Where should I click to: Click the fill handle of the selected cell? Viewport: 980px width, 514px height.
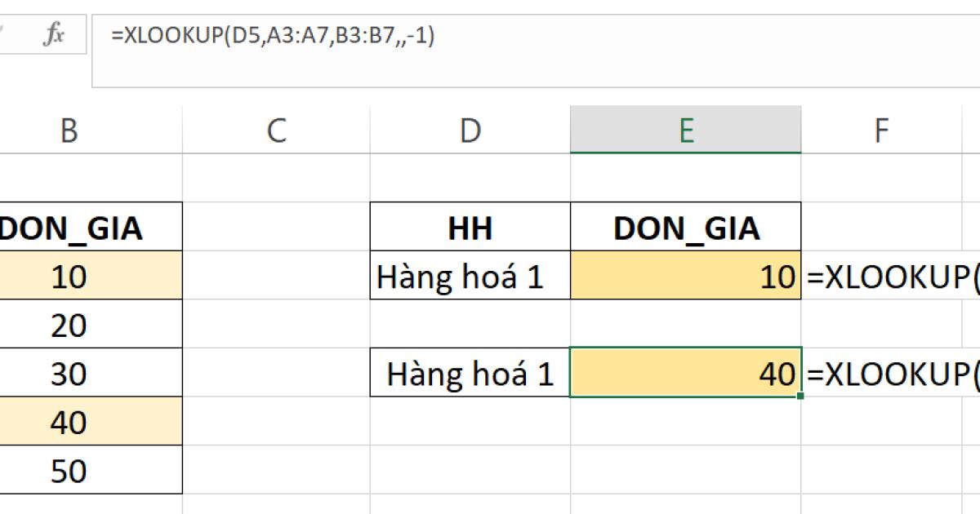[x=801, y=395]
